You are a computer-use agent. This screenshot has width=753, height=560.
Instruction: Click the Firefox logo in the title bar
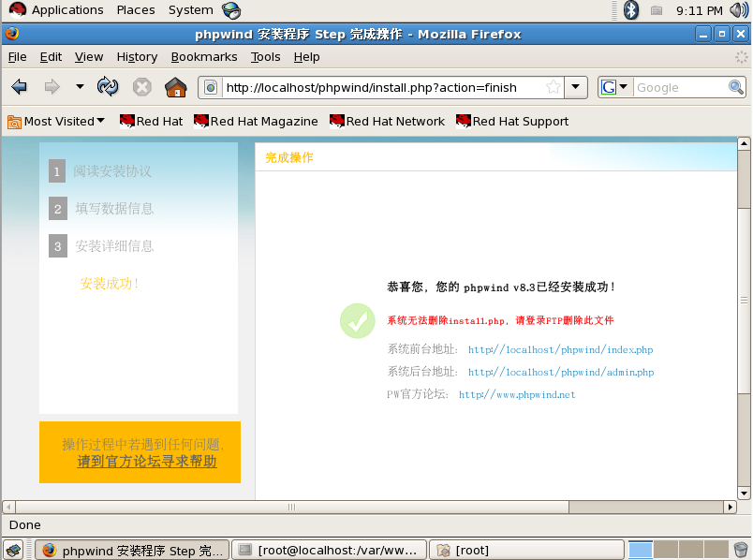point(12,34)
